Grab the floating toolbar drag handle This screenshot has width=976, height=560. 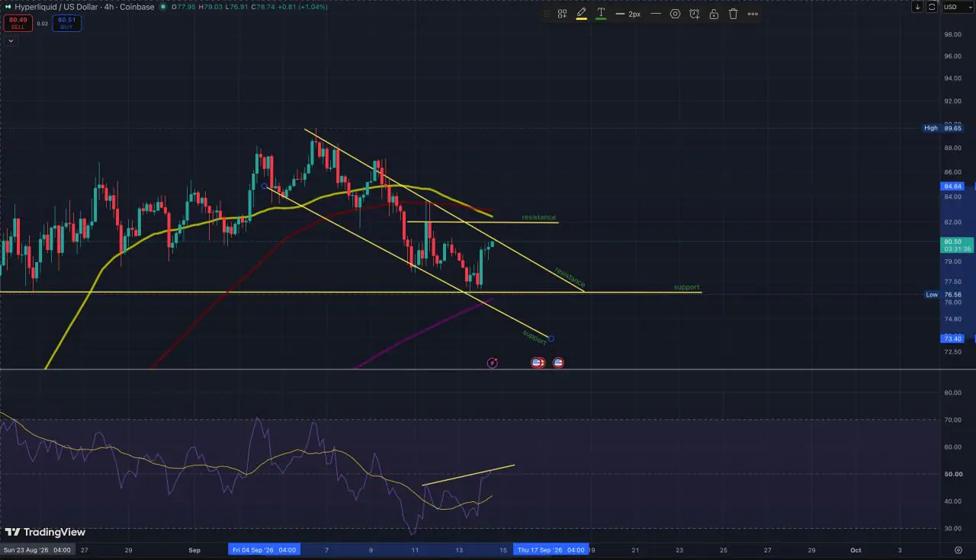(x=546, y=14)
